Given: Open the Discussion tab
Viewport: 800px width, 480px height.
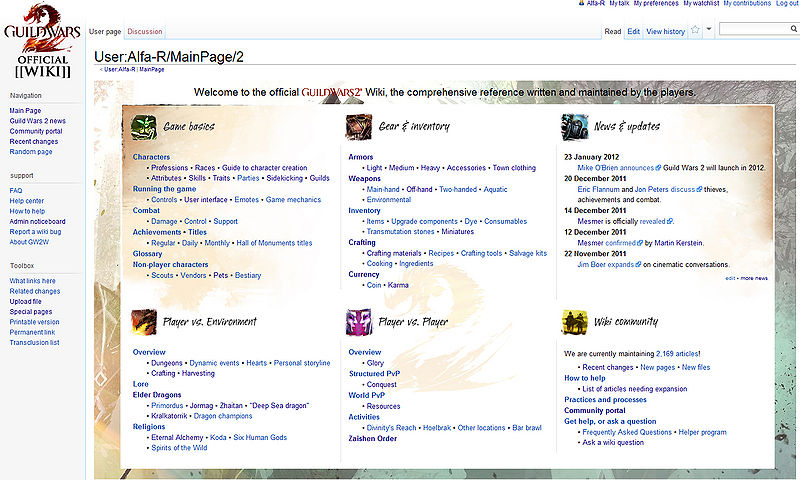Looking at the screenshot, I should point(145,31).
